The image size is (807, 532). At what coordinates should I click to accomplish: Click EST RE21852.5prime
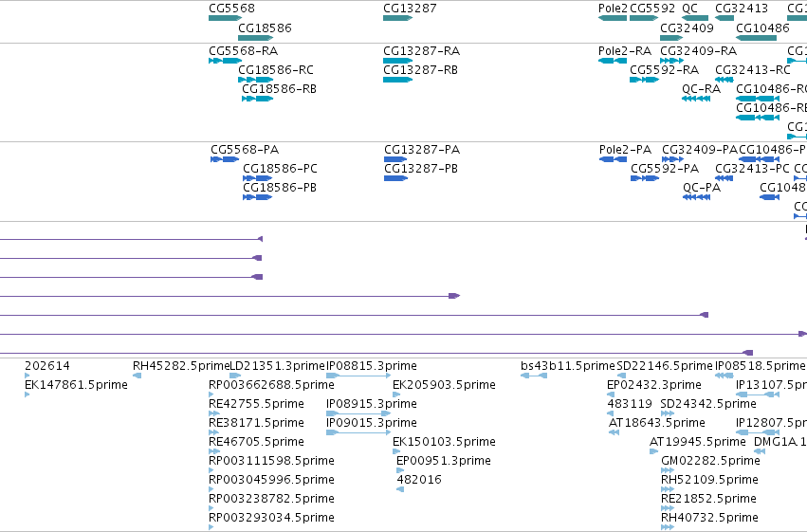tap(708, 499)
